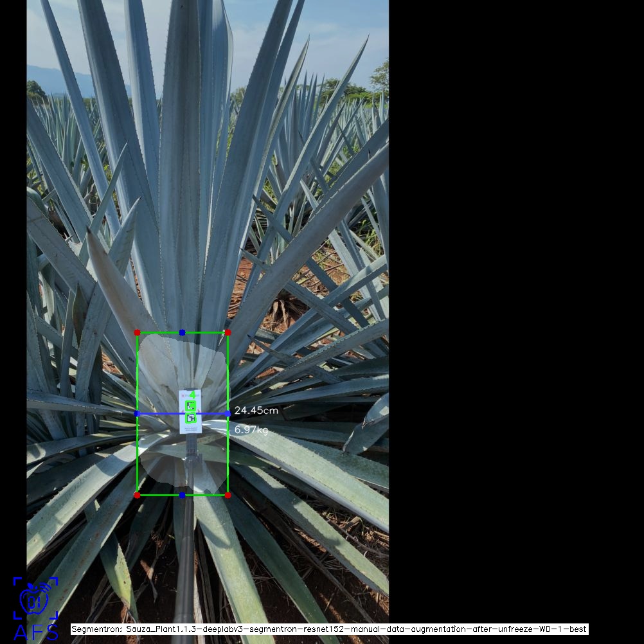Click the lower green-outlined marker on the reference card
644x644 pixels.
click(191, 418)
